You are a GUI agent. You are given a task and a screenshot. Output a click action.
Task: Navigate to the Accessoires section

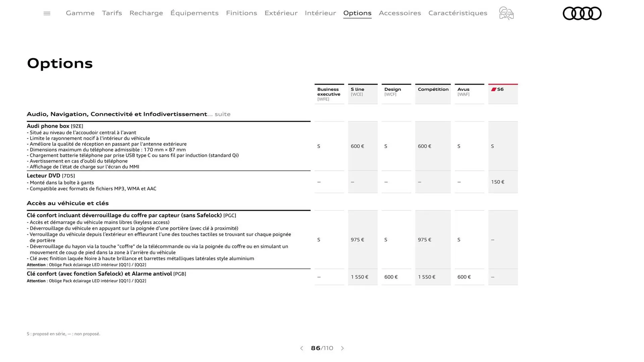[400, 13]
